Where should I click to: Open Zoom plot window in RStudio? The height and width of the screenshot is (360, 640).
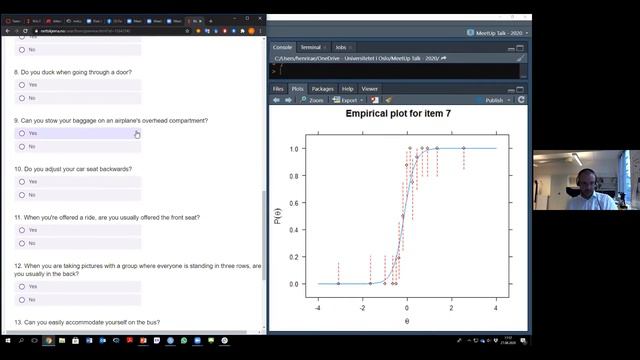312,100
